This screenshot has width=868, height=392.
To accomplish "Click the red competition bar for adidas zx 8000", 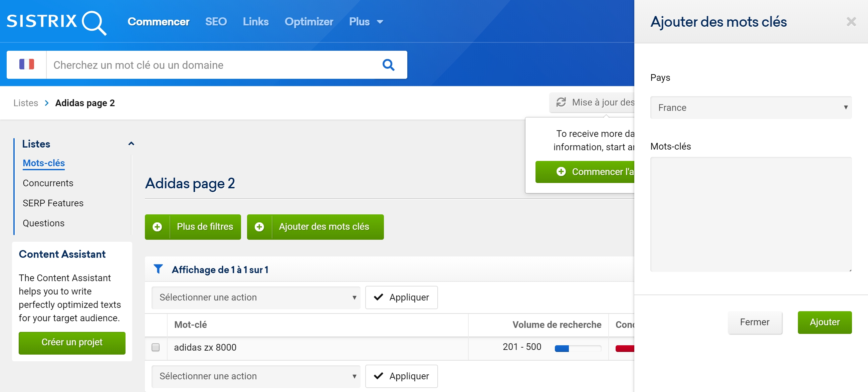I will pos(625,348).
